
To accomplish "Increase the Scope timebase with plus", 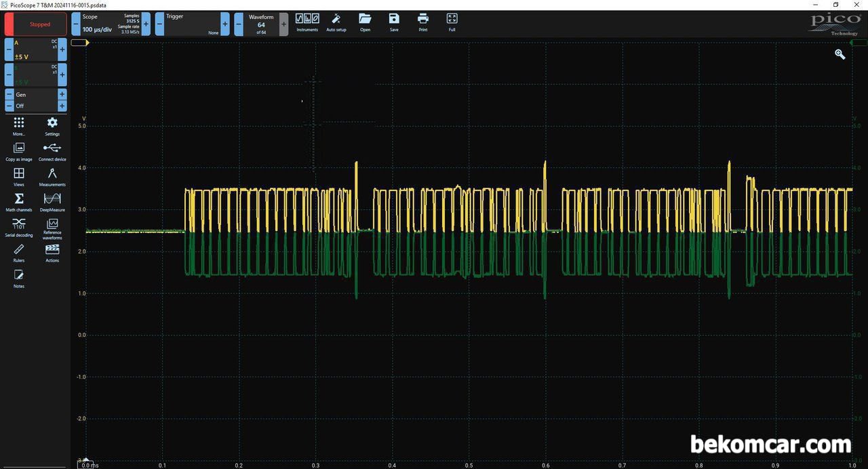I will pos(146,24).
